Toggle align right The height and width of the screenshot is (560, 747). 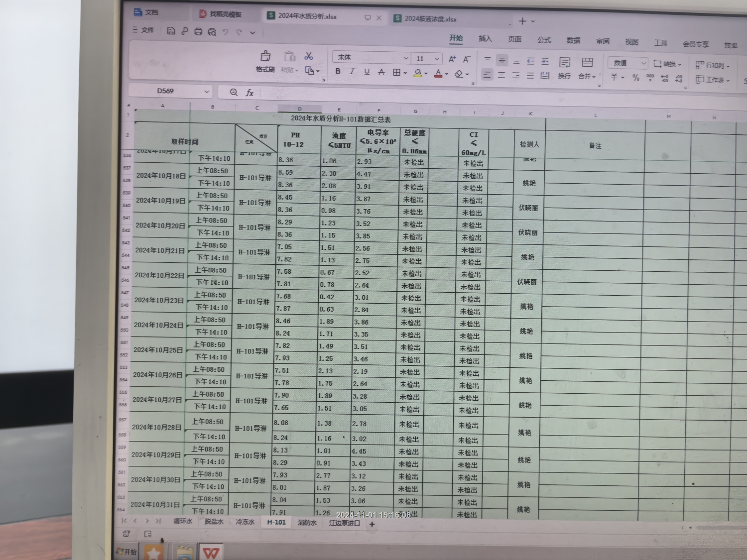(x=516, y=76)
